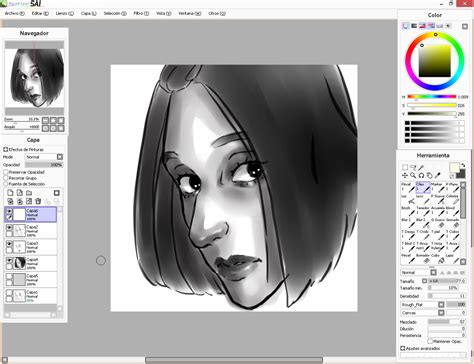This screenshot has width=474, height=364.
Task: Hide the Capa4 layer
Action: click(x=9, y=260)
